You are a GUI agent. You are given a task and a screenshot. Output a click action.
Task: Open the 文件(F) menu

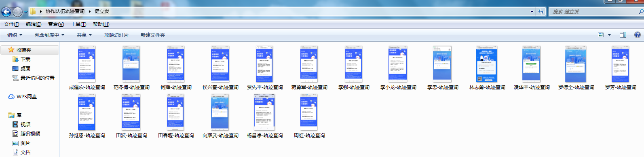point(12,24)
